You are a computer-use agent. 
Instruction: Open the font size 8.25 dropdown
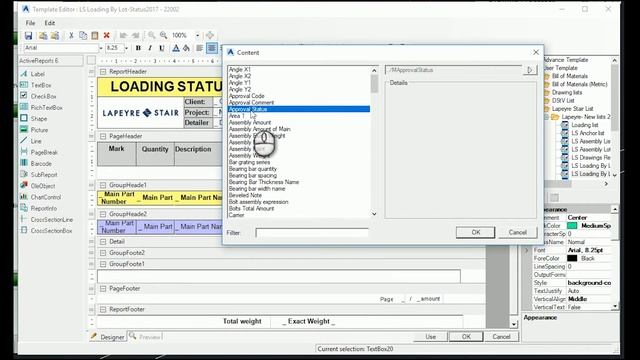[x=126, y=48]
